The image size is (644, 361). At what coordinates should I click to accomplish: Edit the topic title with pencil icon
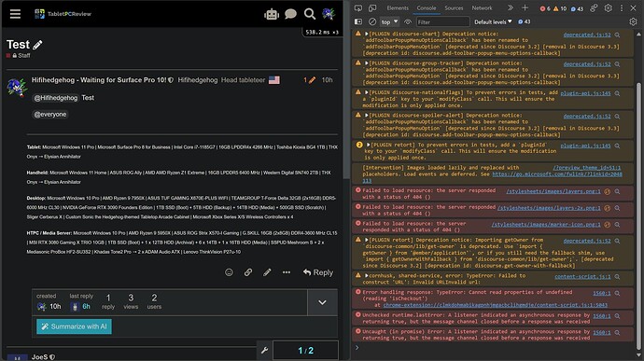coord(37,45)
